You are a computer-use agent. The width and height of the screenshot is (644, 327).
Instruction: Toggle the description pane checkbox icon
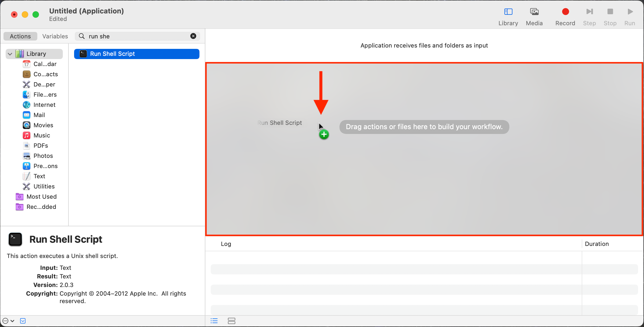[23, 321]
